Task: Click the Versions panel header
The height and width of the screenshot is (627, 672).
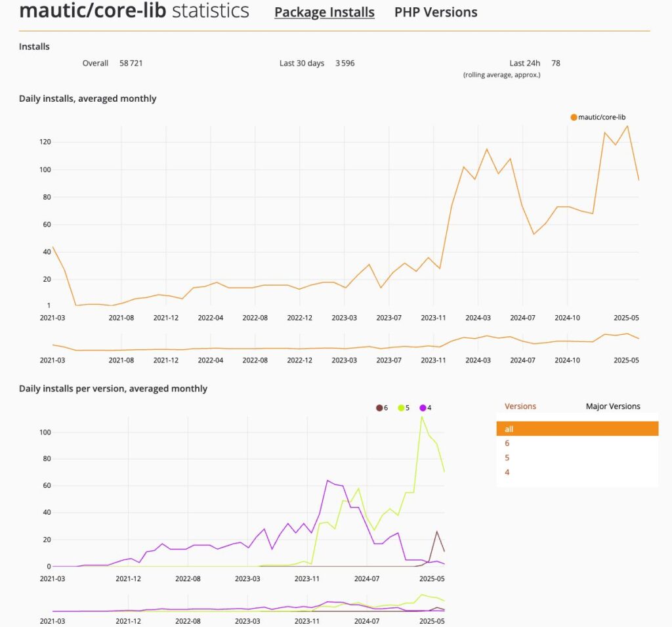Action: (x=520, y=406)
